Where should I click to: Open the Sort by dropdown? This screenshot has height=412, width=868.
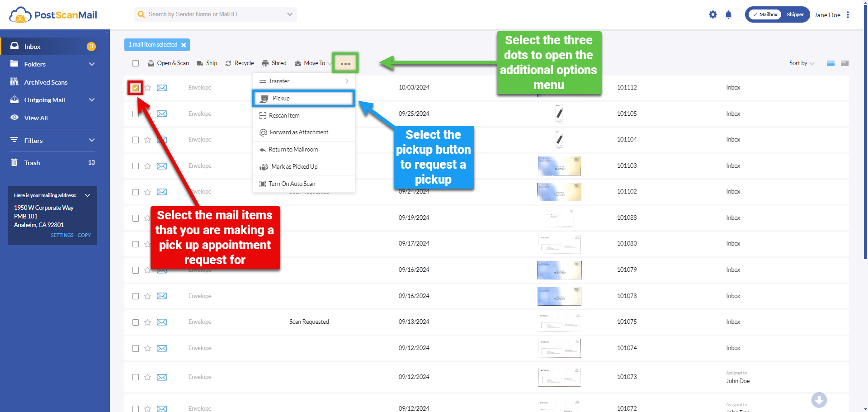coord(802,63)
